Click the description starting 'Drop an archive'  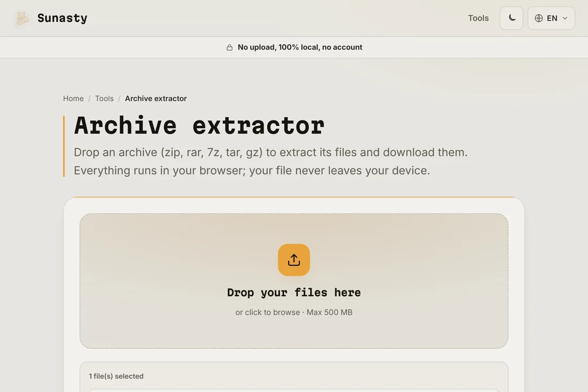tap(271, 162)
